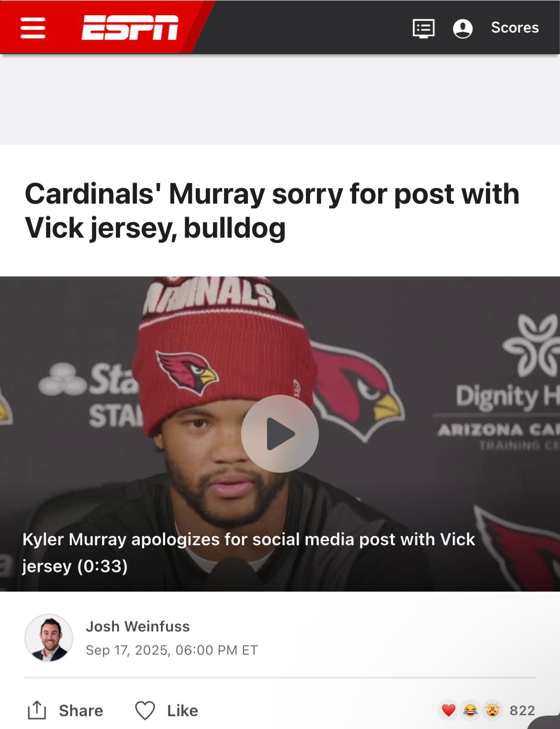
Task: Play the Kyler Murray apology video
Action: (280, 433)
